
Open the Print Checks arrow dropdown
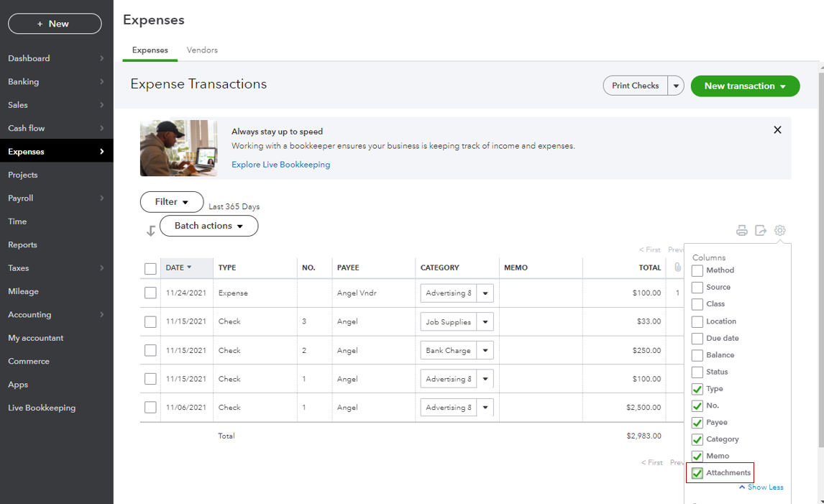tap(676, 86)
